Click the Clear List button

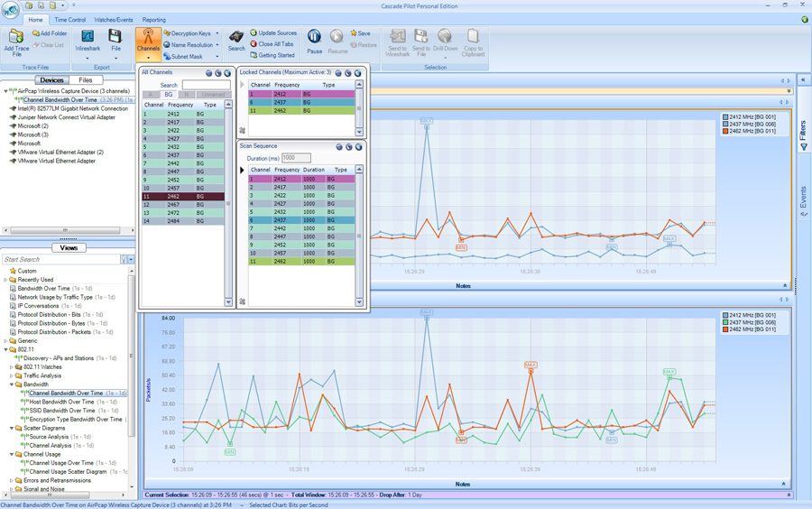coord(49,45)
